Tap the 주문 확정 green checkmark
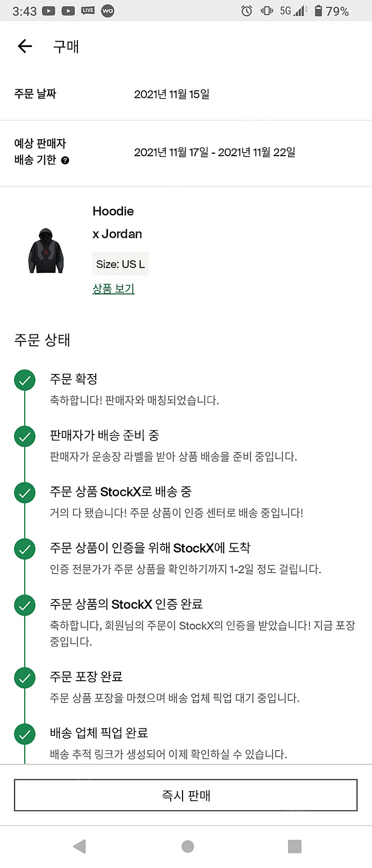Screen dimensions: 372x868 25,380
